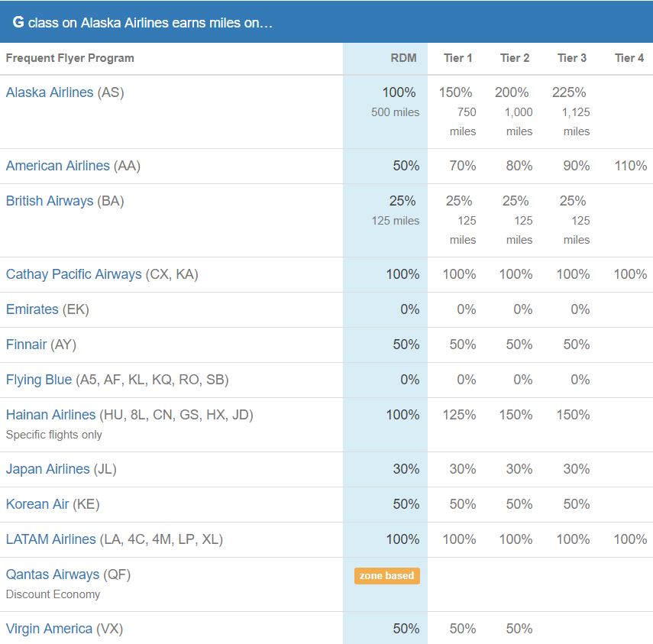Select the Hainan Airlines link
Image resolution: width=653 pixels, height=644 pixels.
(x=50, y=415)
